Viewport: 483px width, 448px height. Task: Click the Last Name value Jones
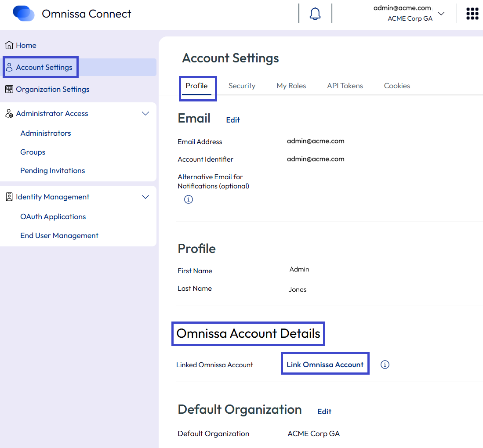(298, 289)
